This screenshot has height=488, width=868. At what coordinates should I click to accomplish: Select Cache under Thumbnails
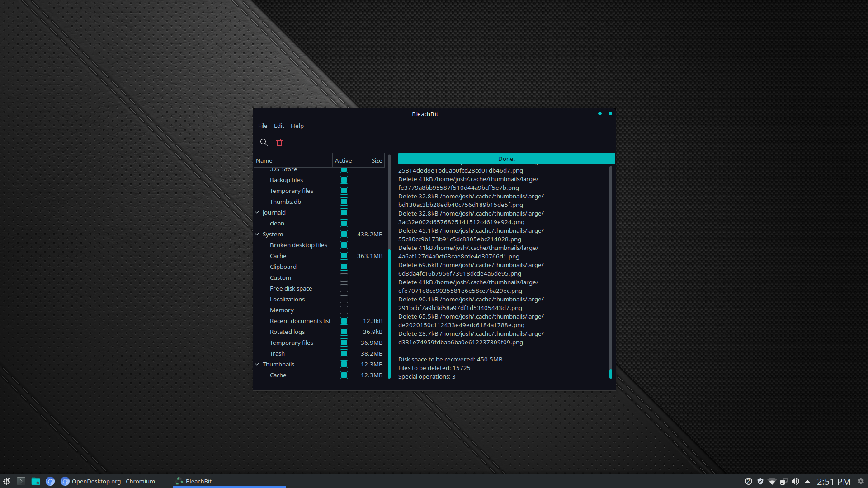(319, 375)
